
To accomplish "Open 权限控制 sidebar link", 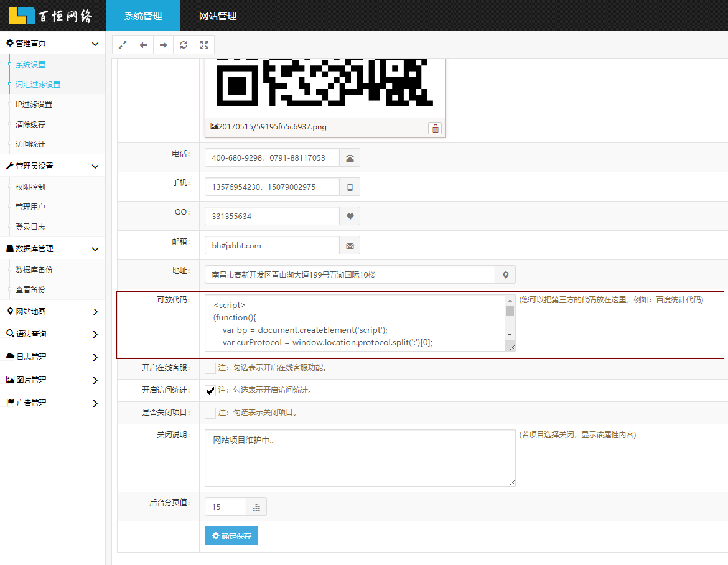I will [30, 187].
